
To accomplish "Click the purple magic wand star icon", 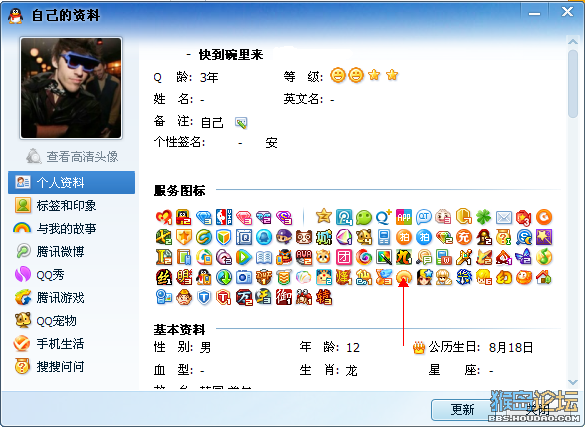I will 544,237.
